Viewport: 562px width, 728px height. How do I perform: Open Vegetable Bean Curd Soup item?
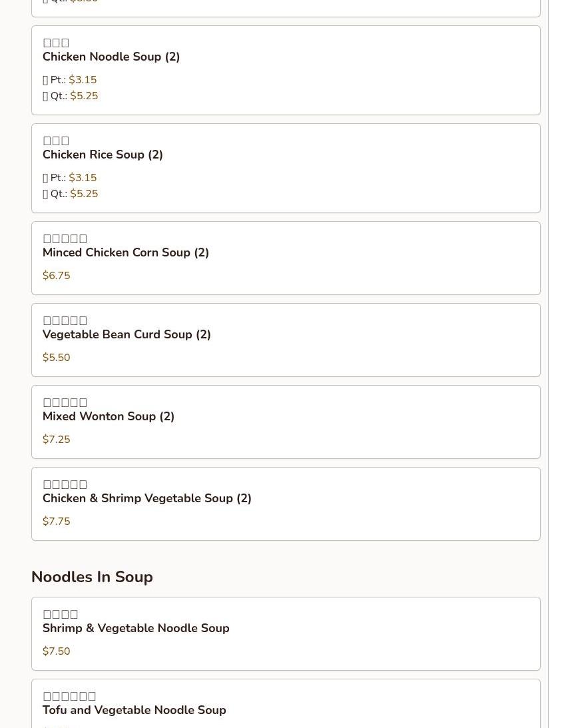point(127,335)
